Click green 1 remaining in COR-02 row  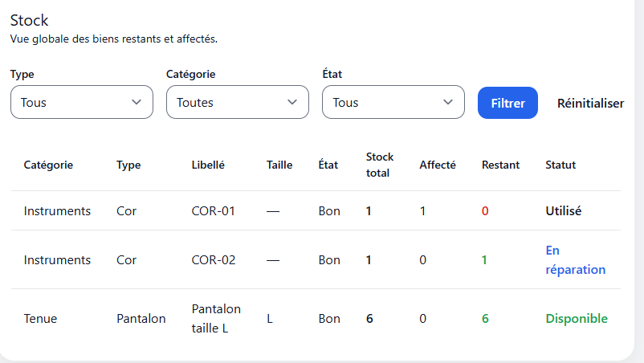(x=484, y=260)
